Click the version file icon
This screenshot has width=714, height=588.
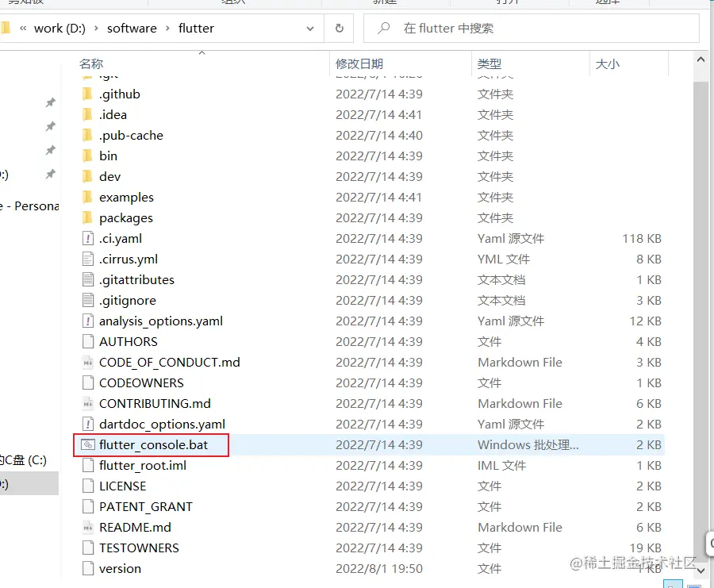tap(88, 568)
